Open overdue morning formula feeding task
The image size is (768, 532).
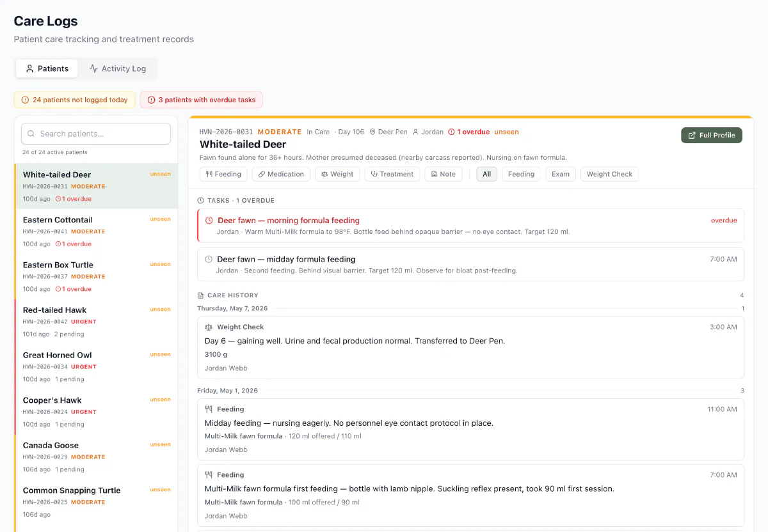click(x=471, y=225)
